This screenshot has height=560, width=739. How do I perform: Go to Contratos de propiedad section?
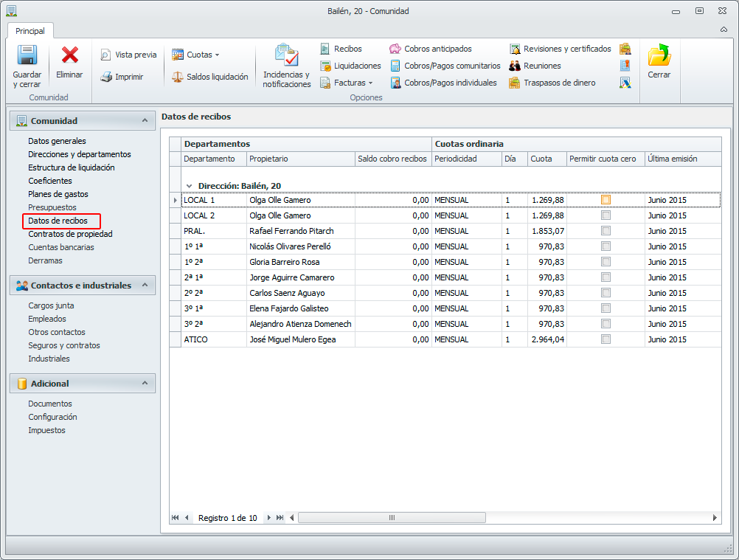(70, 234)
